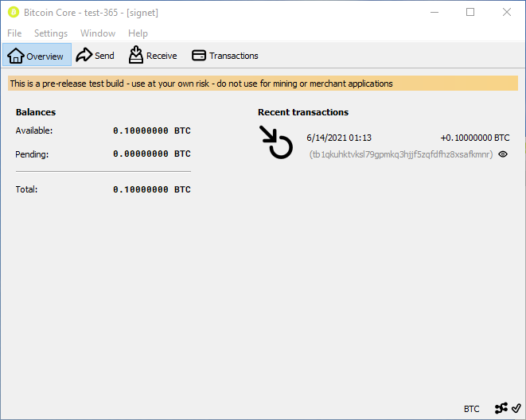Click the Balances heading

pyautogui.click(x=36, y=112)
